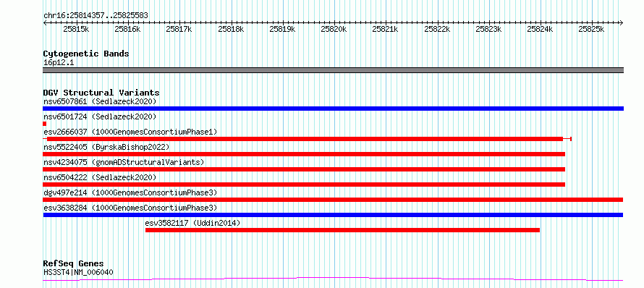Viewport: 644px width, 288px height.
Task: Open variant dgv497e214 (1000GenomesConsortiumPhase3) label
Action: (130, 192)
